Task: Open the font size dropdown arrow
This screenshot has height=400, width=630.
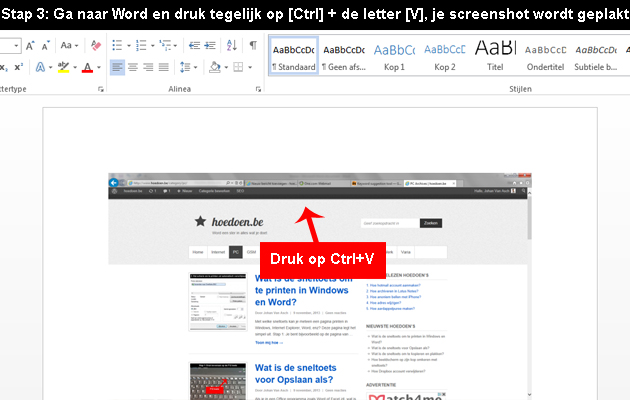Action: [16, 46]
